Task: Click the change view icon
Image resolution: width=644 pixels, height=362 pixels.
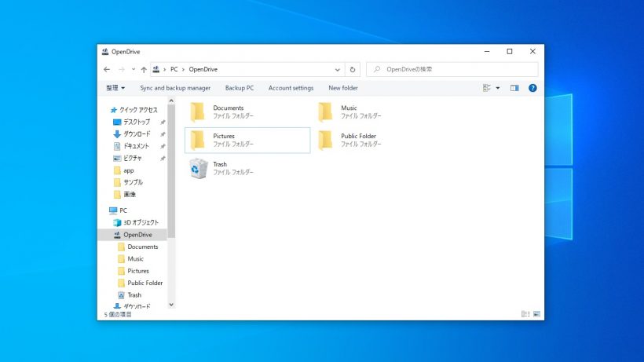Action: pyautogui.click(x=487, y=88)
